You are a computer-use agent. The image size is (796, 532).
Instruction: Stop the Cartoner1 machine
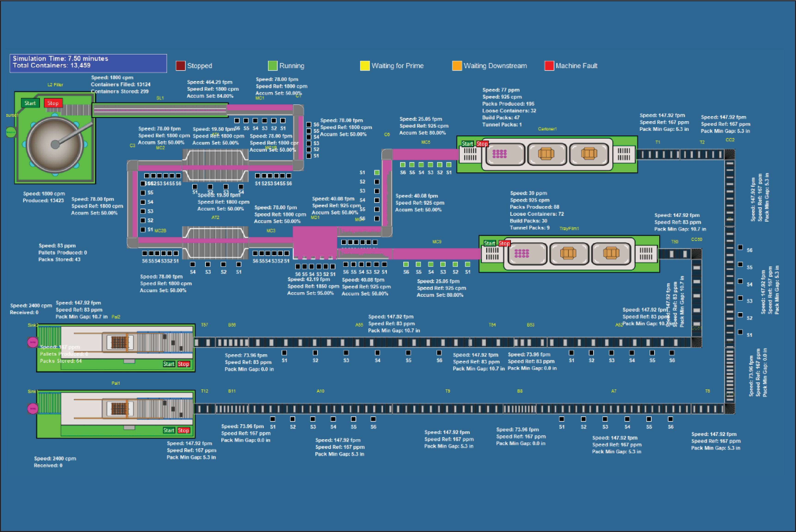pos(482,144)
